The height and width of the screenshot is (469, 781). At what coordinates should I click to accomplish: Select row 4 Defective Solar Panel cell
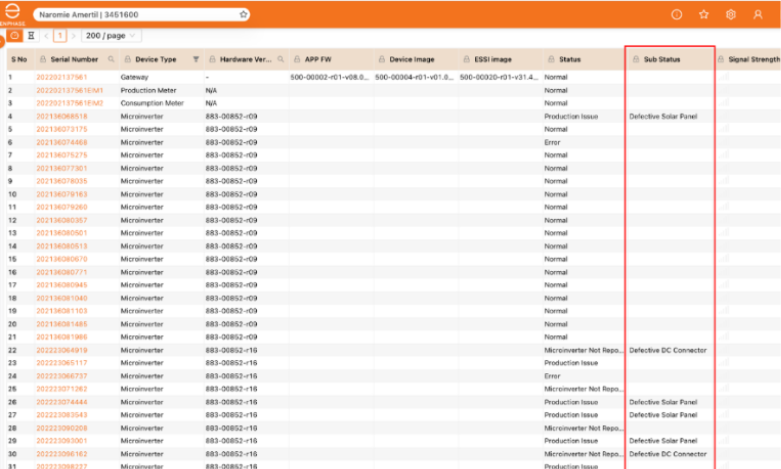click(x=663, y=116)
